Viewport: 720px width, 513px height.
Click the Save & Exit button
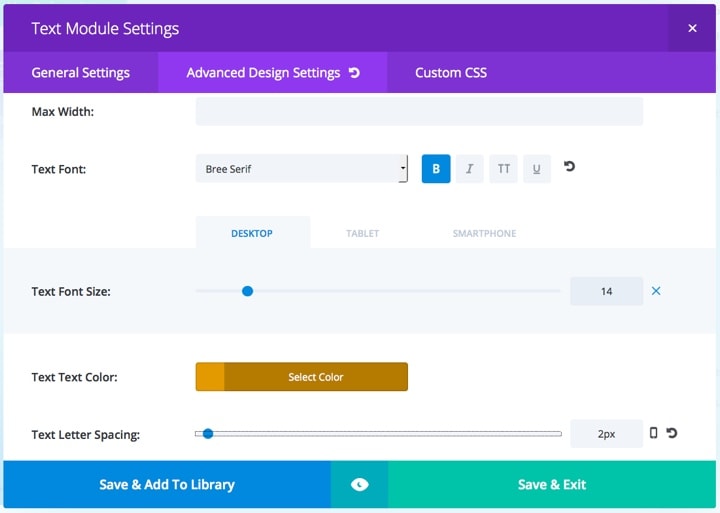(552, 484)
